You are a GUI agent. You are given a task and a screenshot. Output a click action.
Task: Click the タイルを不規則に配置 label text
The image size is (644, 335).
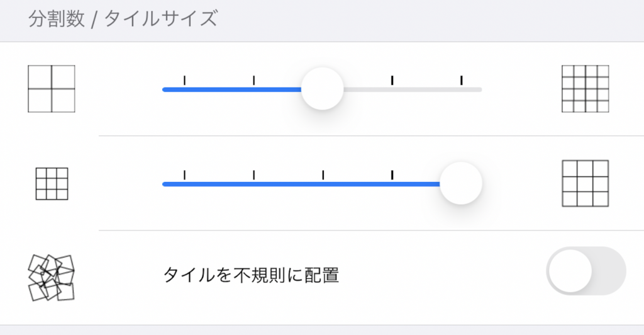251,275
